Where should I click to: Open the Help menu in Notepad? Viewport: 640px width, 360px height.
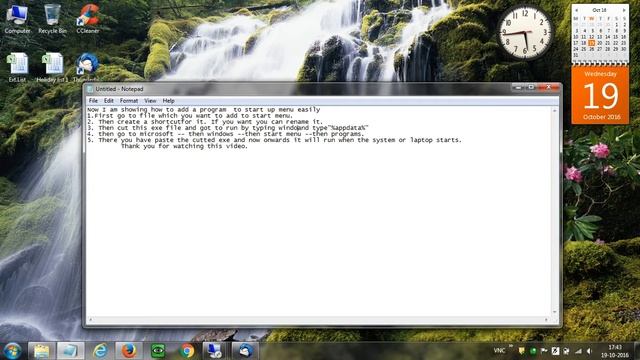(168, 100)
